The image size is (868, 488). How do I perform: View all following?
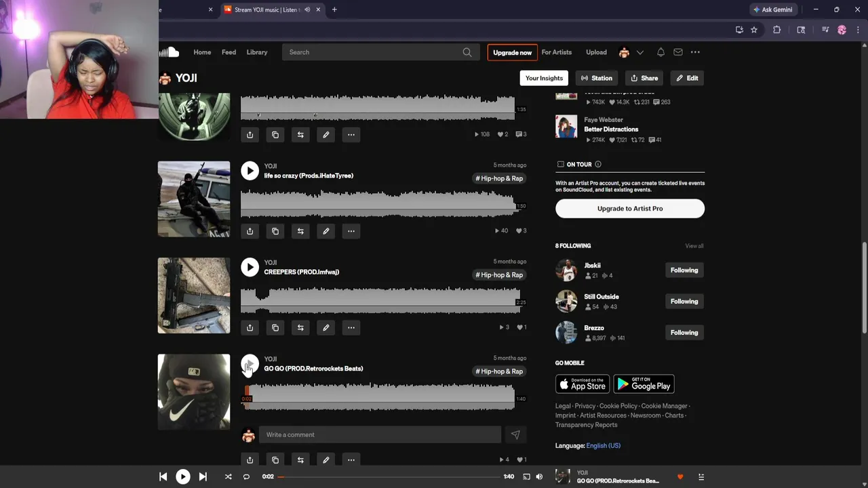tap(694, 246)
